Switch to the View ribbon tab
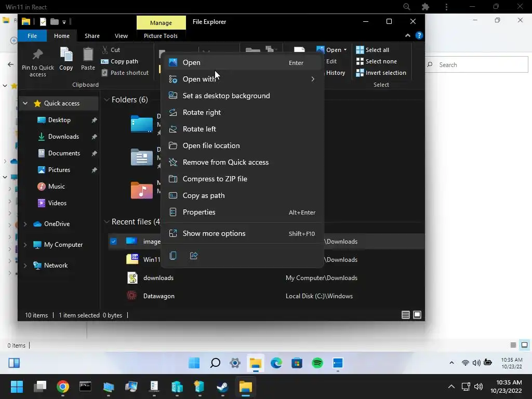The image size is (532, 399). pyautogui.click(x=121, y=36)
